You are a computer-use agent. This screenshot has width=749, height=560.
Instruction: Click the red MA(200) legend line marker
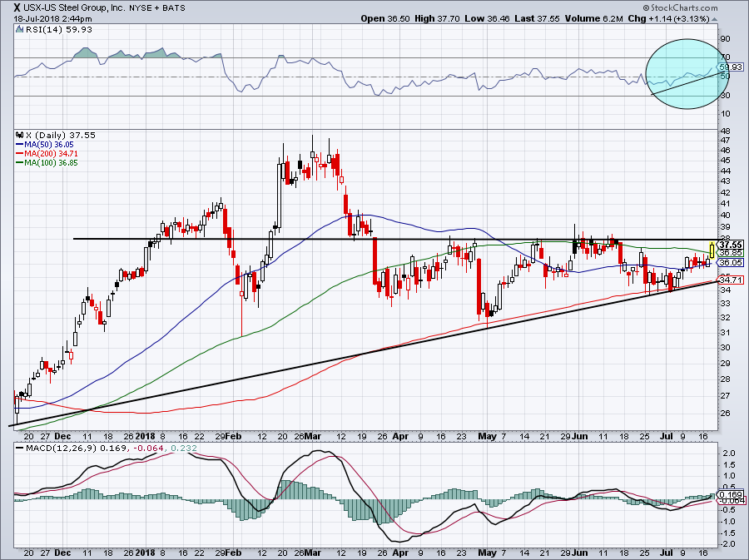pyautogui.click(x=20, y=154)
